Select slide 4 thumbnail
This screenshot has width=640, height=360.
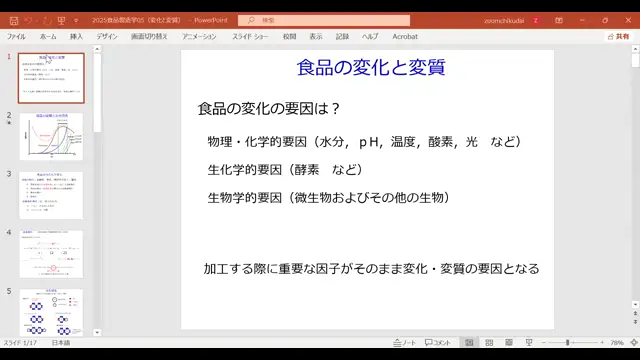pos(51,254)
